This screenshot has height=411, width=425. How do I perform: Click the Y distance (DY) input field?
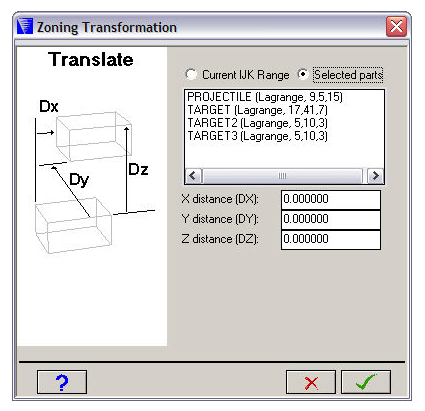(331, 219)
